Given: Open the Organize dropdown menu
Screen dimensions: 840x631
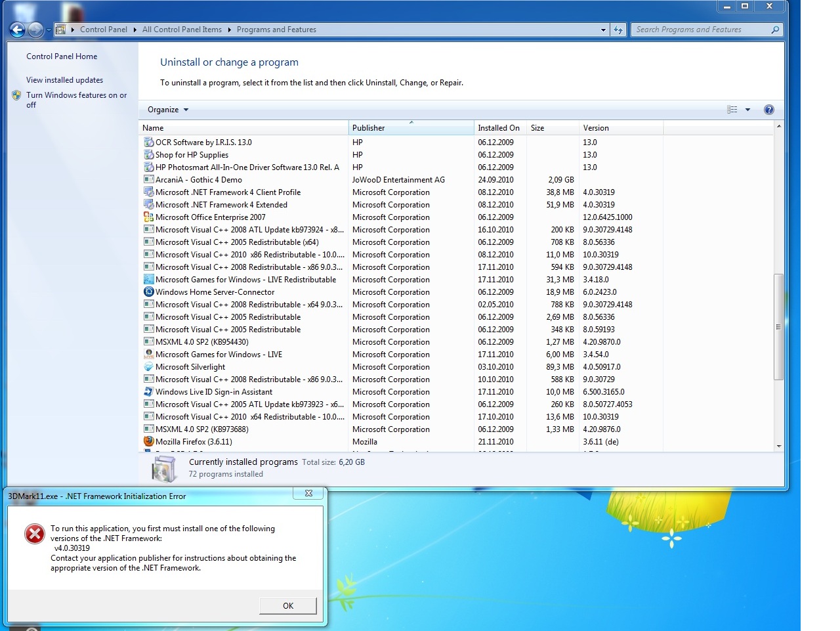Looking at the screenshot, I should coord(168,110).
